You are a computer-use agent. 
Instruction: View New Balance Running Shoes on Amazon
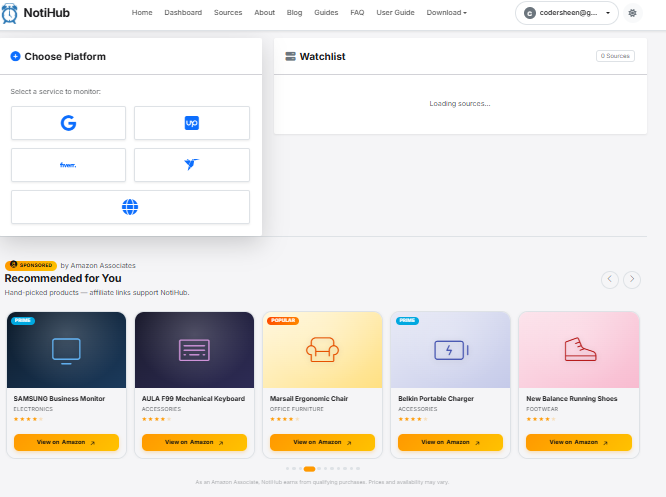pos(579,442)
